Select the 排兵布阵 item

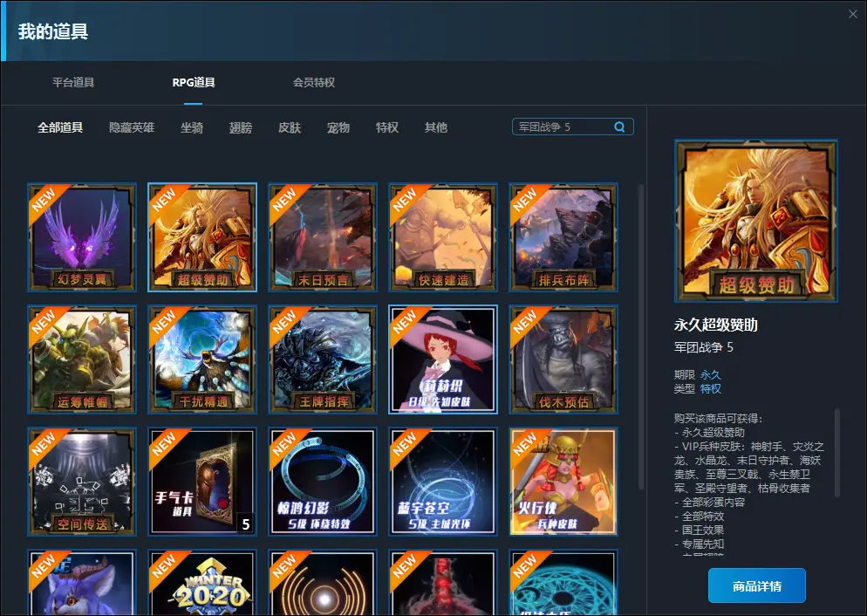pyautogui.click(x=563, y=237)
